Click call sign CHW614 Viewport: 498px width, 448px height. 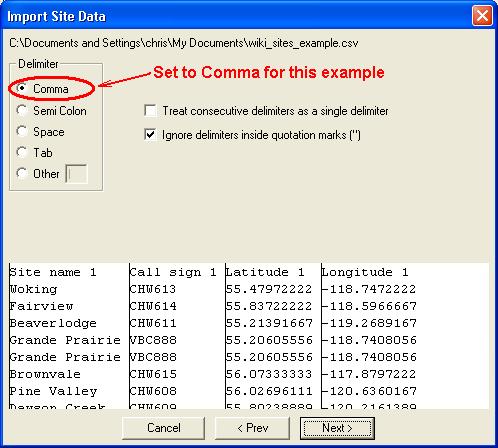pyautogui.click(x=153, y=306)
